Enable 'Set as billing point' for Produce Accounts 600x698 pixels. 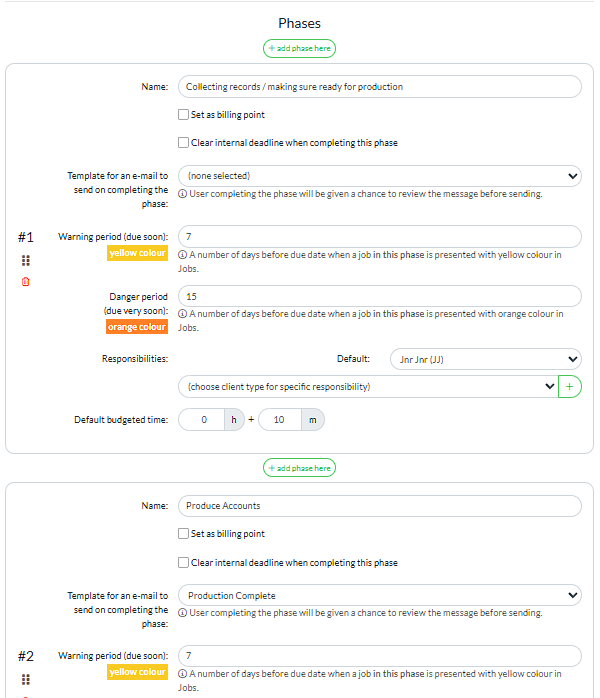pos(183,534)
